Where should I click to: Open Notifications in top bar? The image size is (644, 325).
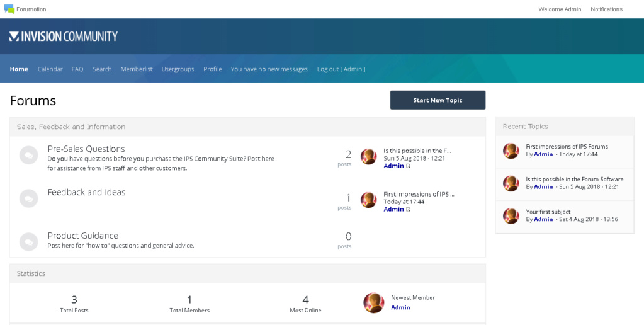[x=607, y=9]
